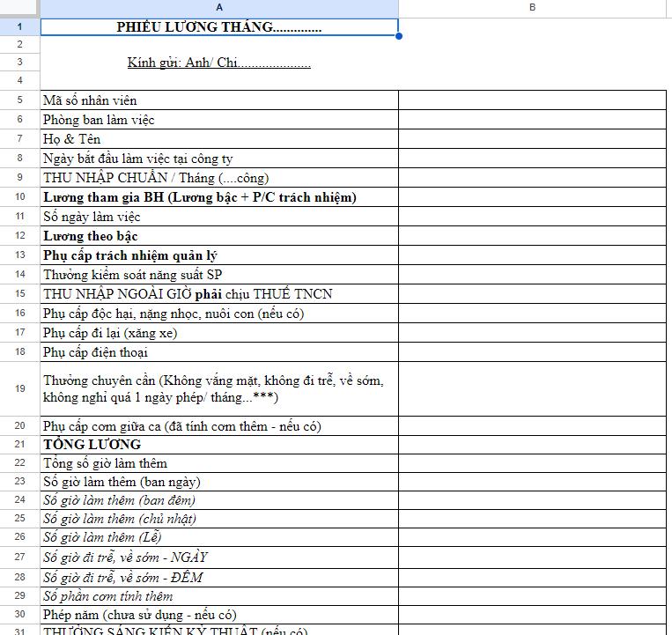Click the blue fill handle of cell A1
The image size is (672, 635).
click(399, 36)
